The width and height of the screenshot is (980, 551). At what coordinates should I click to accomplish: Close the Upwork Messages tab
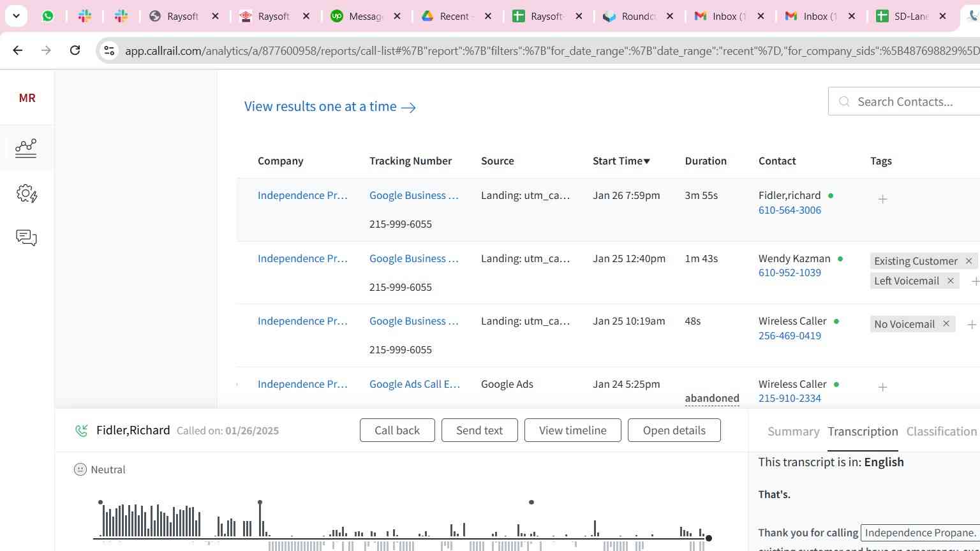[x=397, y=16]
